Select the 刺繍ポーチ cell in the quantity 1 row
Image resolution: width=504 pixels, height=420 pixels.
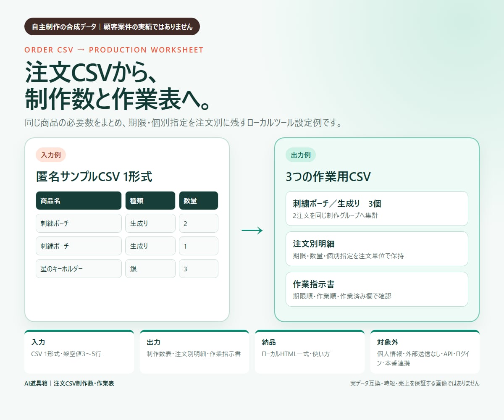(79, 246)
